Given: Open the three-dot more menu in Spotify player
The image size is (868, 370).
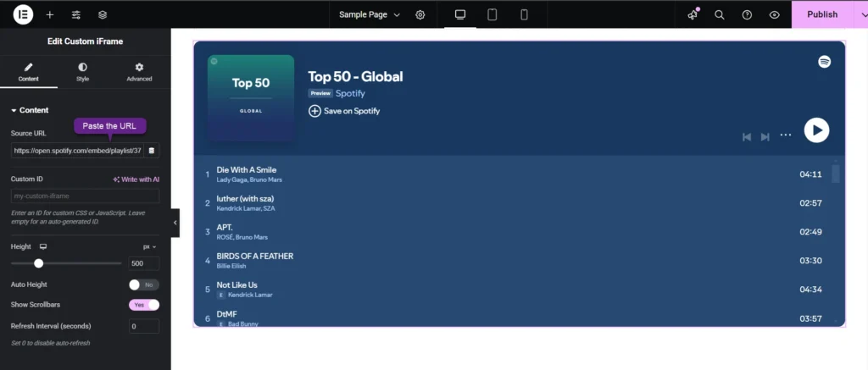Looking at the screenshot, I should (x=786, y=135).
